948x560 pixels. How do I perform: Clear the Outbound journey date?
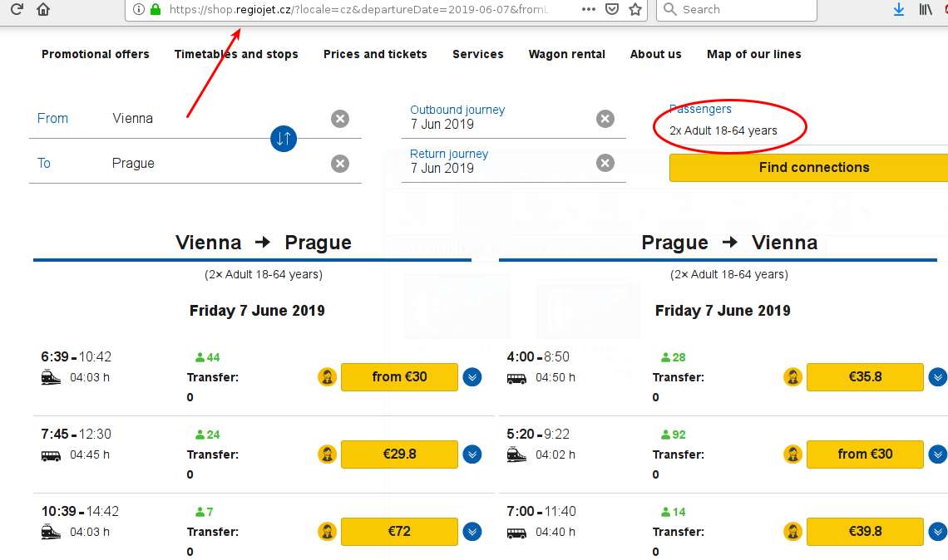(x=605, y=119)
